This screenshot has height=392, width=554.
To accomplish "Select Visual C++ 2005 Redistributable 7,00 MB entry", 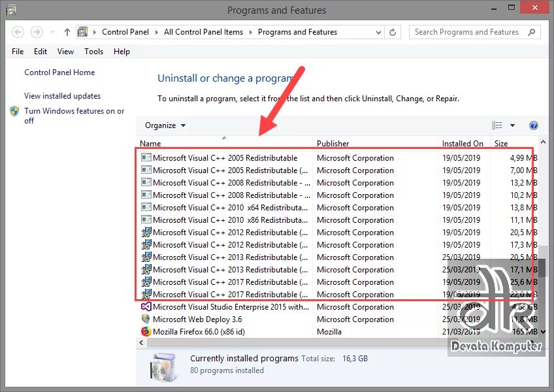I will coord(338,171).
